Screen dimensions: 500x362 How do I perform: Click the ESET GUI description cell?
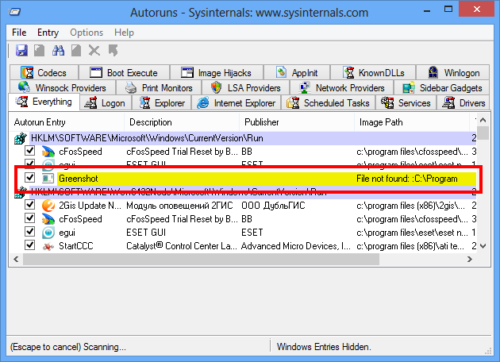(146, 233)
